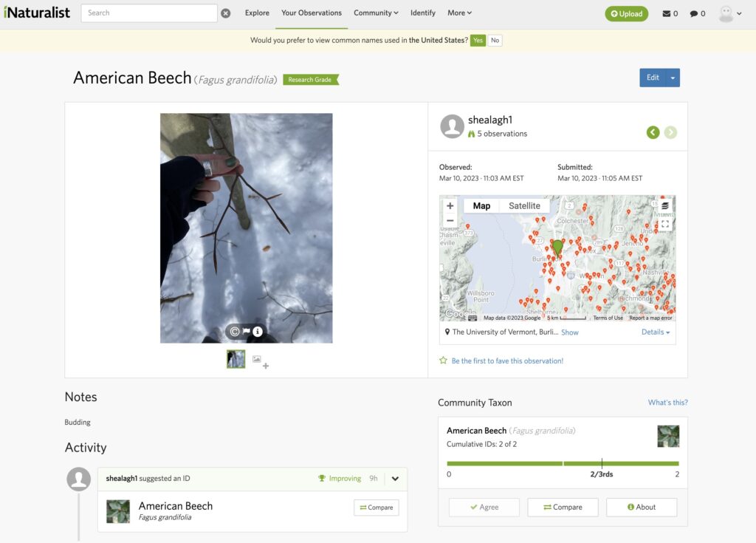This screenshot has height=543, width=756.
Task: Choose No for common names prompt
Action: (x=495, y=41)
